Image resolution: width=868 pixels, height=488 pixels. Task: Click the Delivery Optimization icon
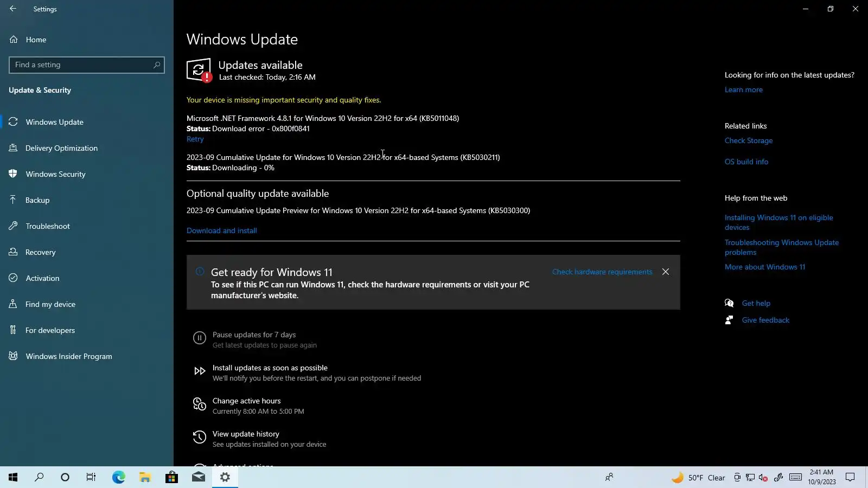13,148
